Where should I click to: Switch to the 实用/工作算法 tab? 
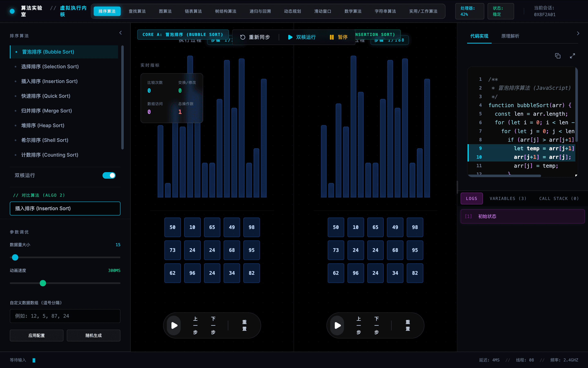[x=423, y=11]
